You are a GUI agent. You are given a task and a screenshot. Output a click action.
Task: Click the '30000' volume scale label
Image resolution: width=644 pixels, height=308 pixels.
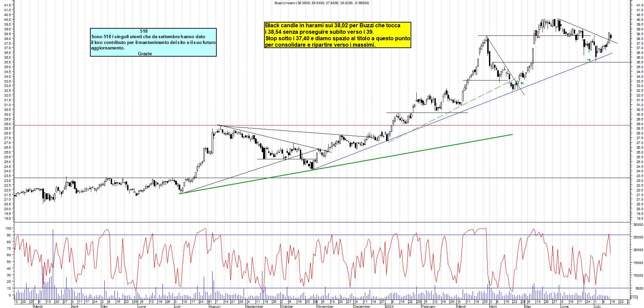(x=638, y=225)
